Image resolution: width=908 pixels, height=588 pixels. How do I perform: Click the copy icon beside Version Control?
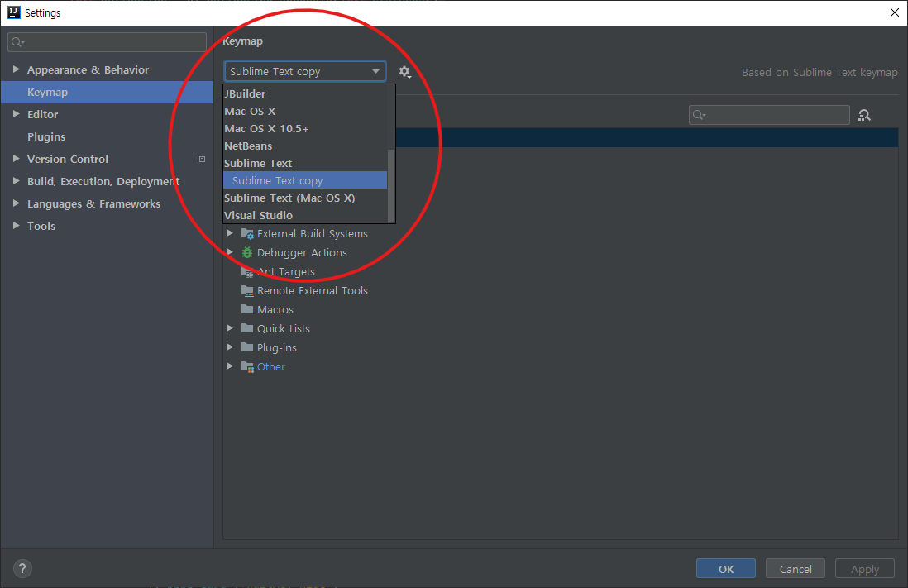201,158
